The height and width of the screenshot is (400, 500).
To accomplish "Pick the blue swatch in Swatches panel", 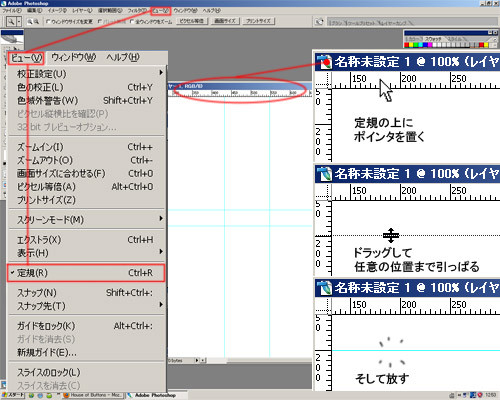I will tap(426, 45).
